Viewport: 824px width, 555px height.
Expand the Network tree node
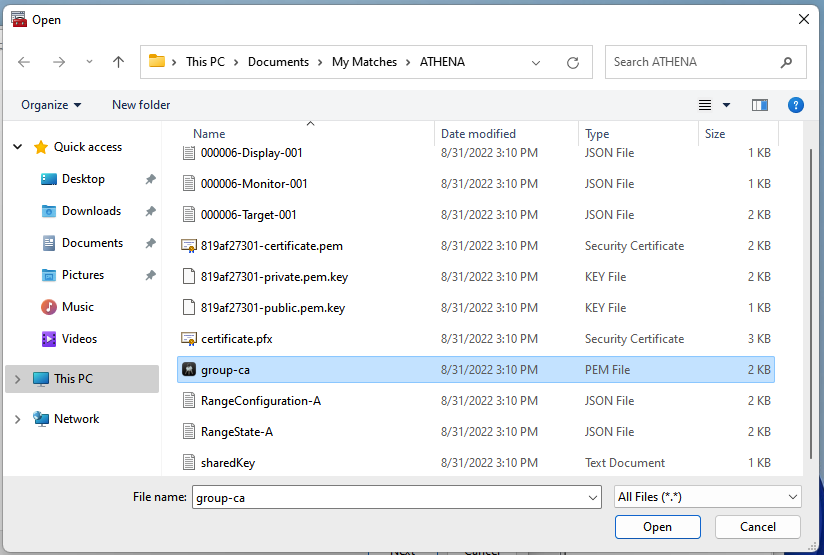point(17,419)
